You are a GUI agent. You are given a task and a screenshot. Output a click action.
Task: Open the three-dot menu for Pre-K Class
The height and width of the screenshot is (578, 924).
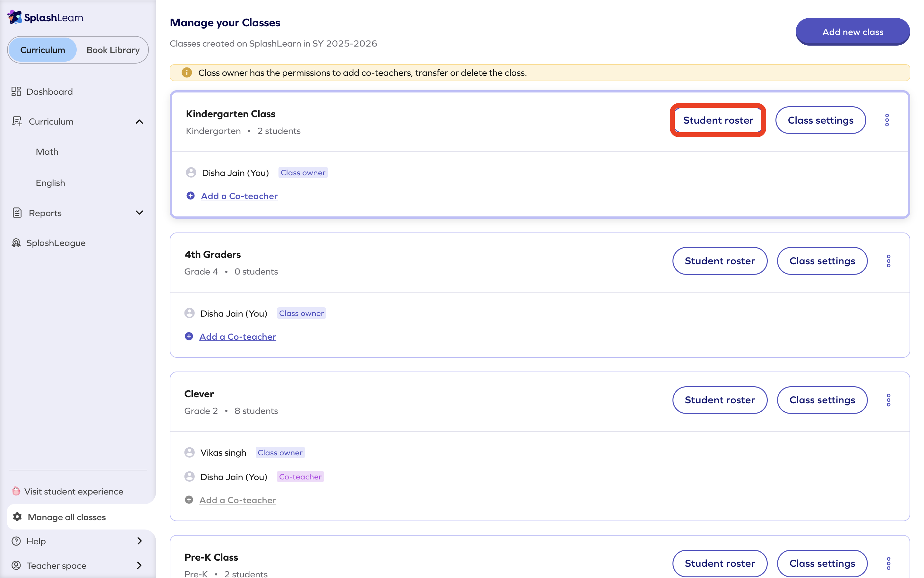(888, 563)
